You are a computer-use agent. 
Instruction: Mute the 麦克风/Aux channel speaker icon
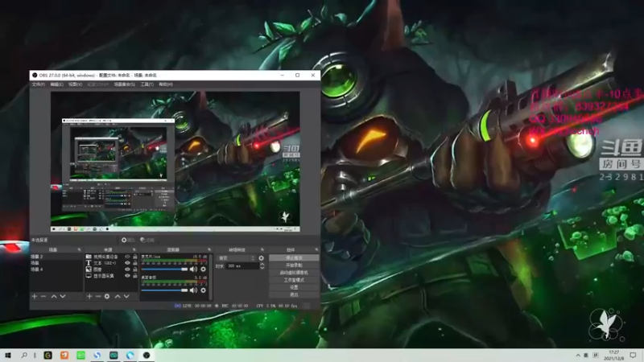[193, 269]
